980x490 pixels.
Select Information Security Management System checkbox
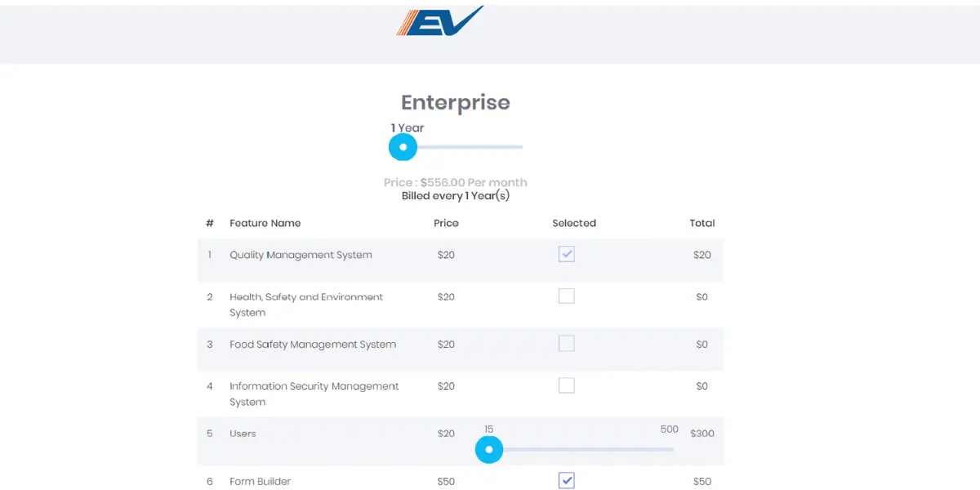pos(567,385)
